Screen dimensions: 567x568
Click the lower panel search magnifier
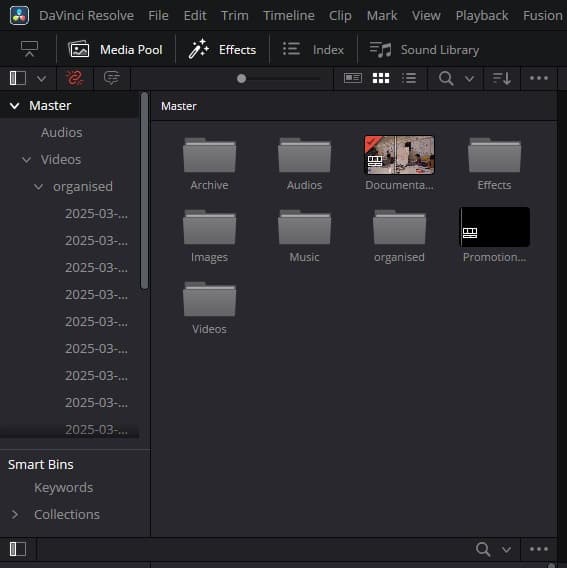click(483, 549)
